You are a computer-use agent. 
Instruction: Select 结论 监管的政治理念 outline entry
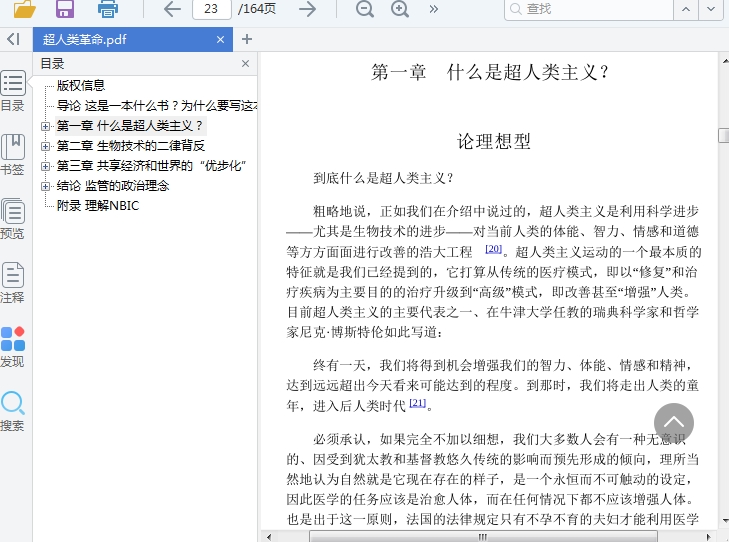click(x=113, y=186)
